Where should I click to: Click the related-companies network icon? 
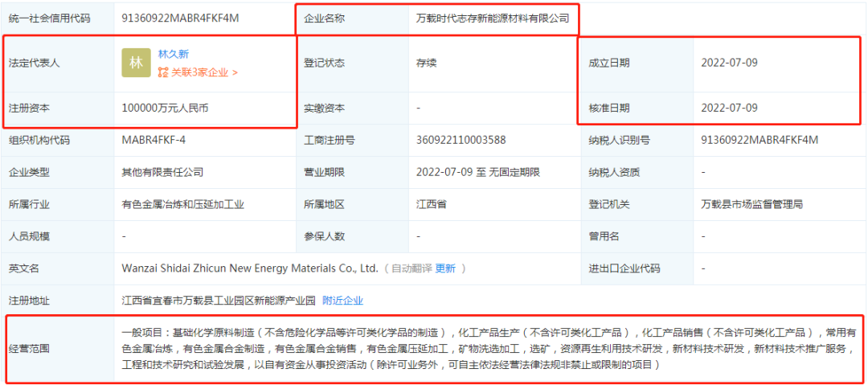click(162, 72)
